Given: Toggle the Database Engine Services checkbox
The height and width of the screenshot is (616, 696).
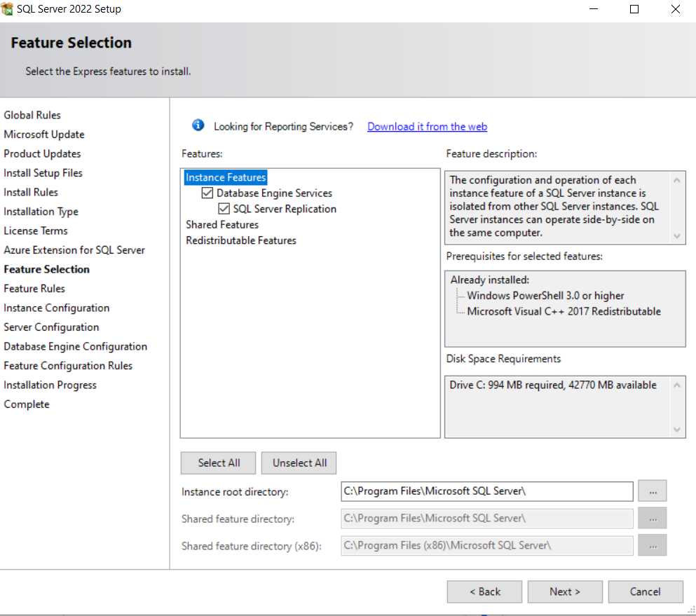Looking at the screenshot, I should tap(207, 193).
